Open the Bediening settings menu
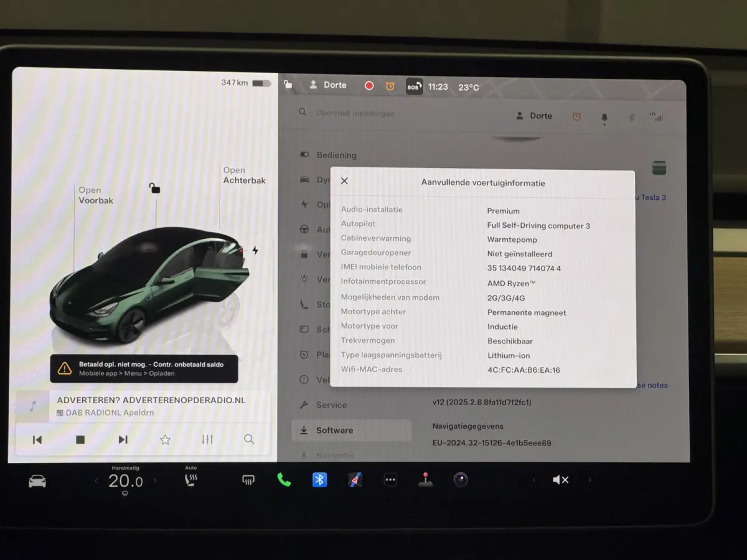 329,155
